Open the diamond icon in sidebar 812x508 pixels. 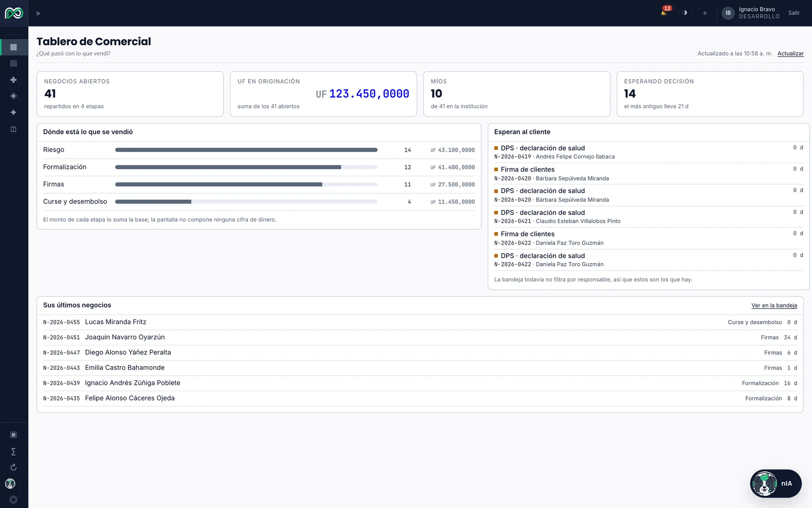(x=14, y=96)
